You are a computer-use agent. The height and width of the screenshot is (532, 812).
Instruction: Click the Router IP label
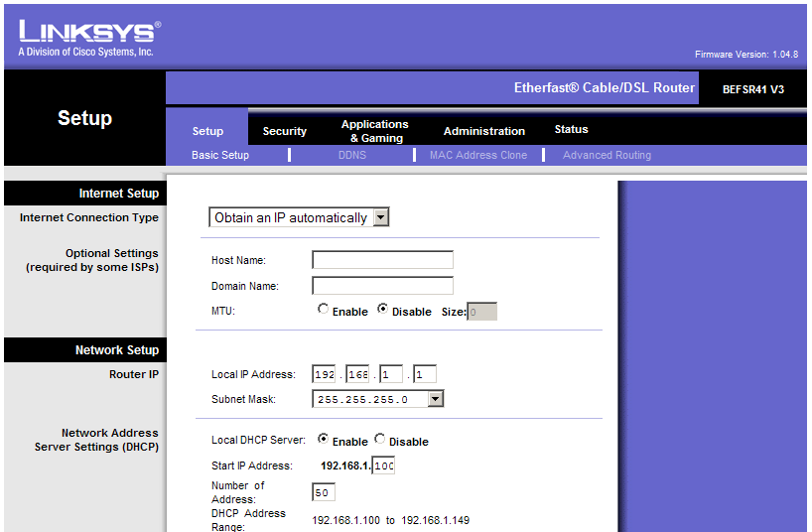click(x=134, y=374)
